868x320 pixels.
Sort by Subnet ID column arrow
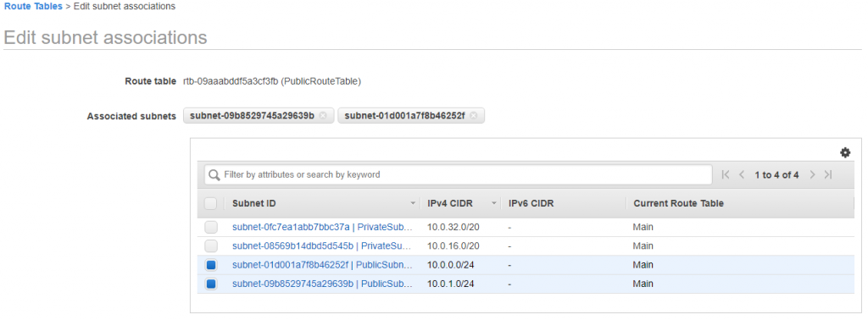coord(413,203)
